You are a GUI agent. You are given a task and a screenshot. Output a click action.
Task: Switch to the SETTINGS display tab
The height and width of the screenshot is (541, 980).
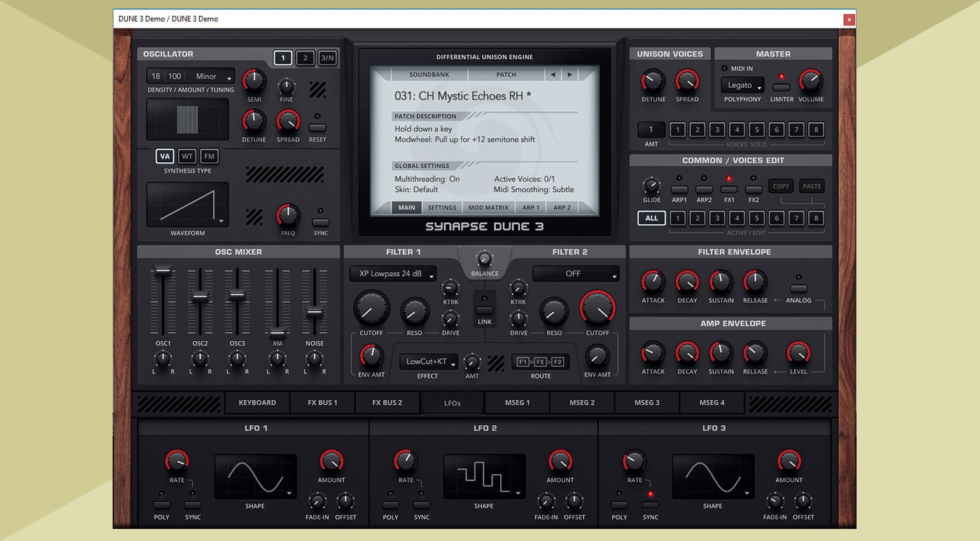(x=442, y=207)
